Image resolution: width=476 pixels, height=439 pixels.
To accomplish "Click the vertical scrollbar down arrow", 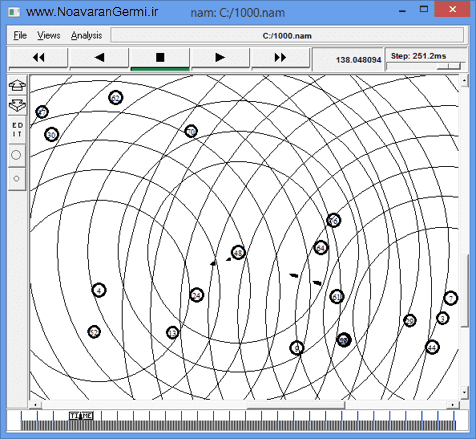I will click(464, 392).
